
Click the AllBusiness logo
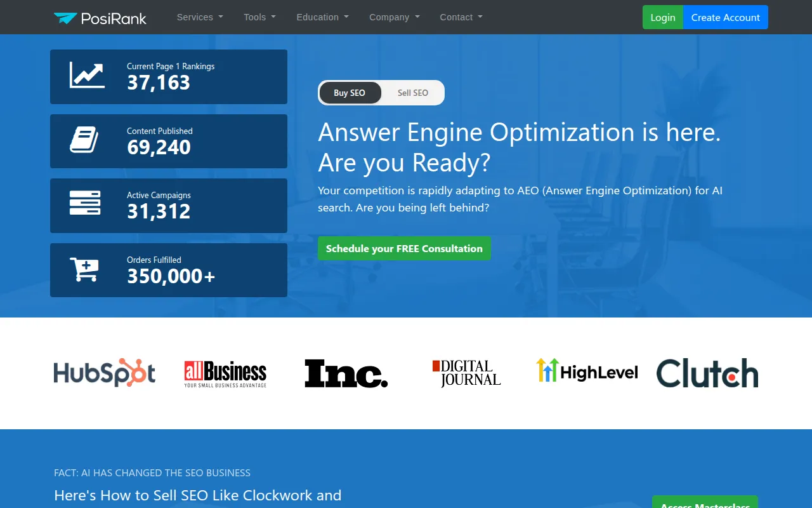pyautogui.click(x=225, y=374)
